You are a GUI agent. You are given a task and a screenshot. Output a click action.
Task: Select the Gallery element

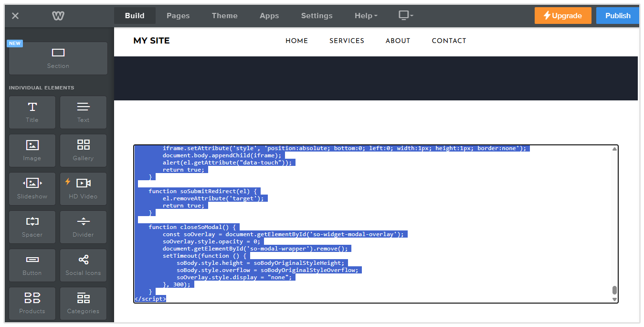click(x=83, y=150)
